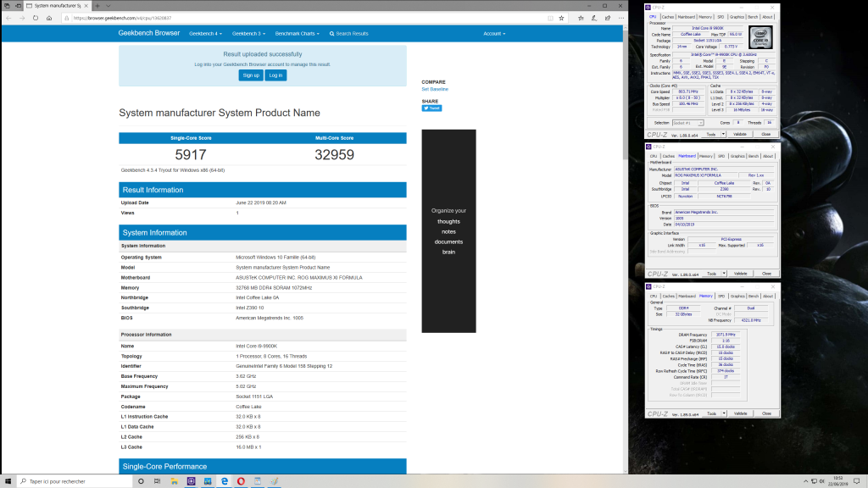Viewport: 868px width, 488px height.
Task: Open Edge settings and more menu
Action: coord(621,19)
